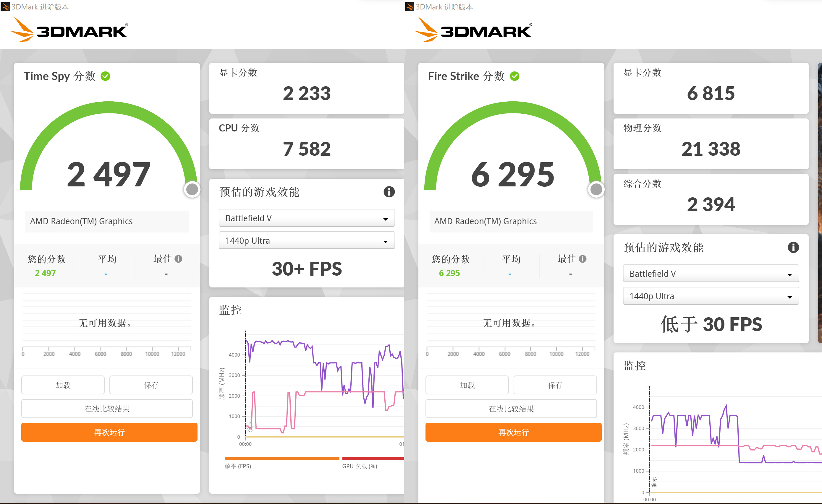This screenshot has width=822, height=504.
Task: Select the GPU 负载 (%) red legend tab
Action: click(373, 463)
